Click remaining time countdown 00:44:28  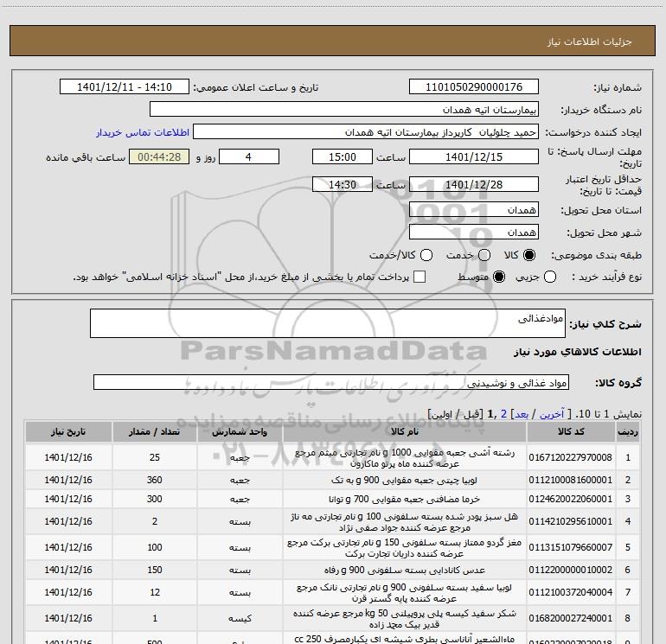159,156
